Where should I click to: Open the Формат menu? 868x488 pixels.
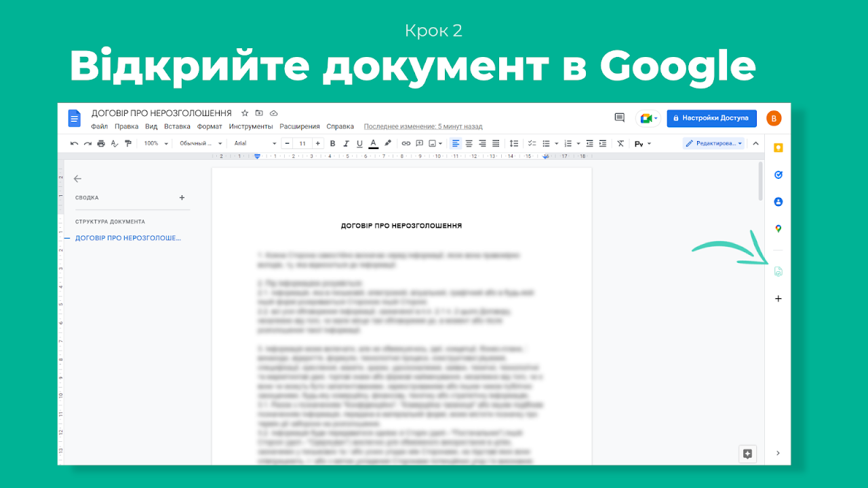[210, 127]
